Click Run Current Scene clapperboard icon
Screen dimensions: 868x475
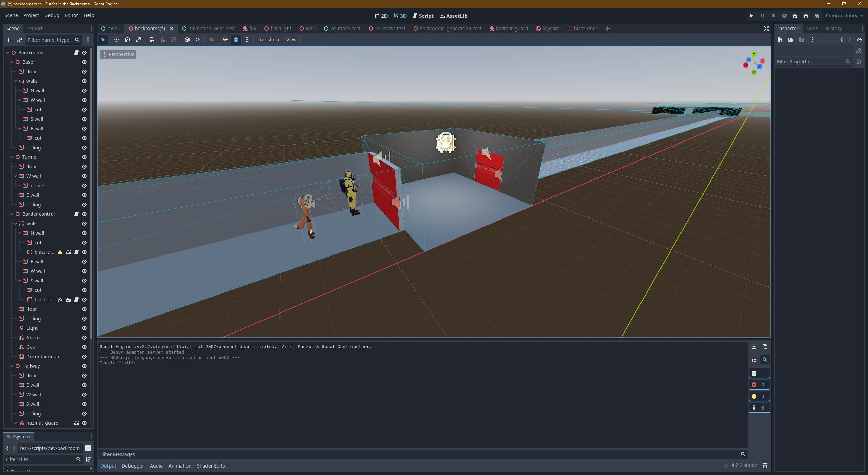point(795,16)
